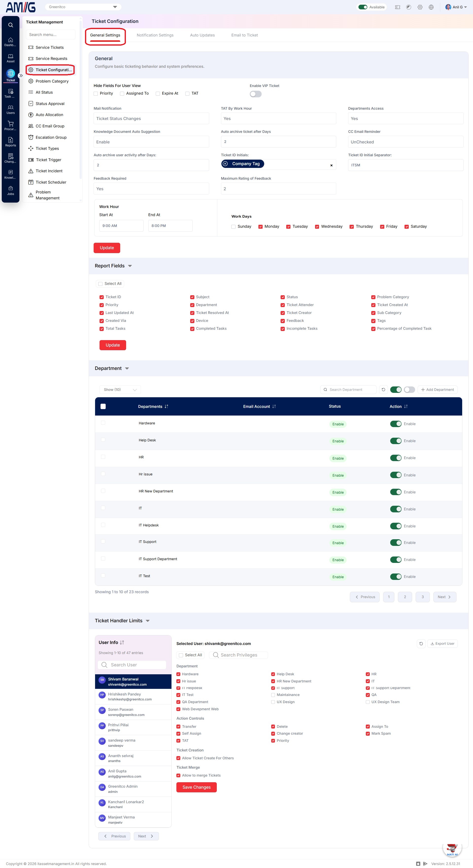Screen dimensions: 473x868
Task: Collapse the Report Fields section
Action: tap(130, 266)
